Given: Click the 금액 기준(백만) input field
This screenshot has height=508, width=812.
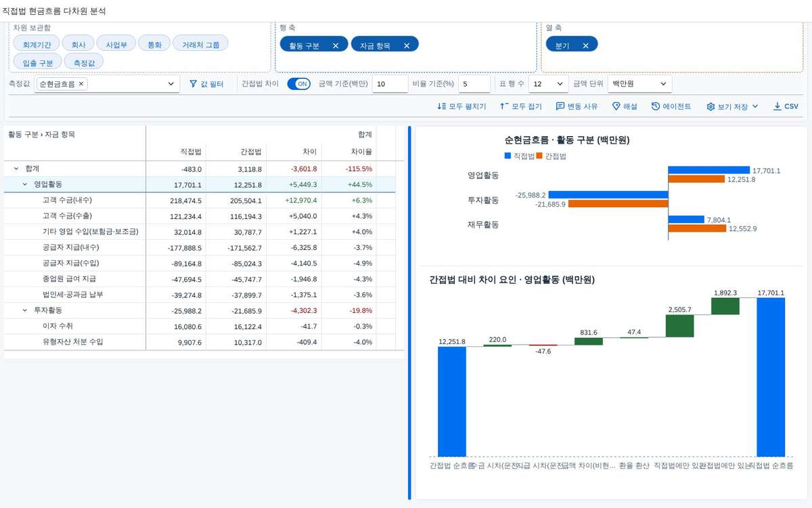Looking at the screenshot, I should 389,84.
